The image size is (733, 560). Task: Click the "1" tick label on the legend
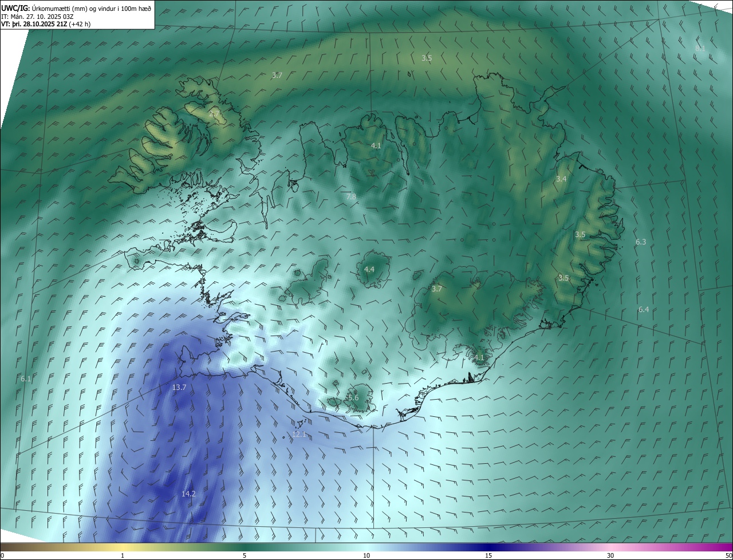point(123,555)
